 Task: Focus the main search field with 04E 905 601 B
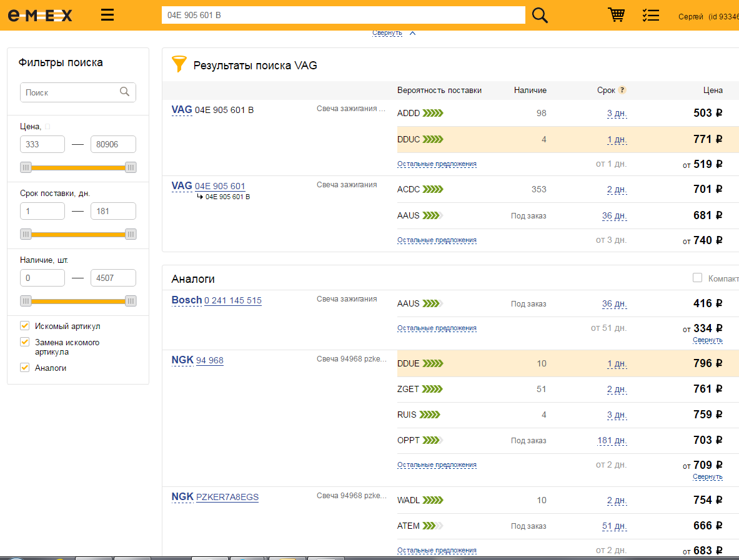[343, 15]
